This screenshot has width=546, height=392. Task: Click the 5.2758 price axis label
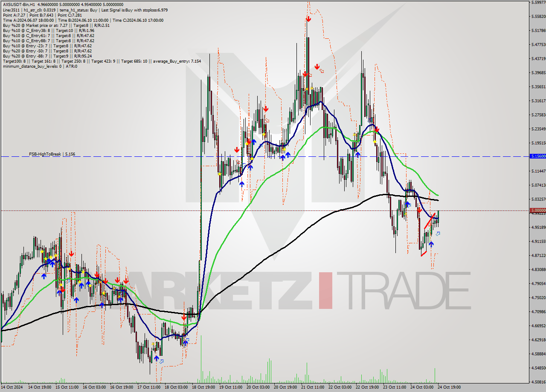coord(538,115)
